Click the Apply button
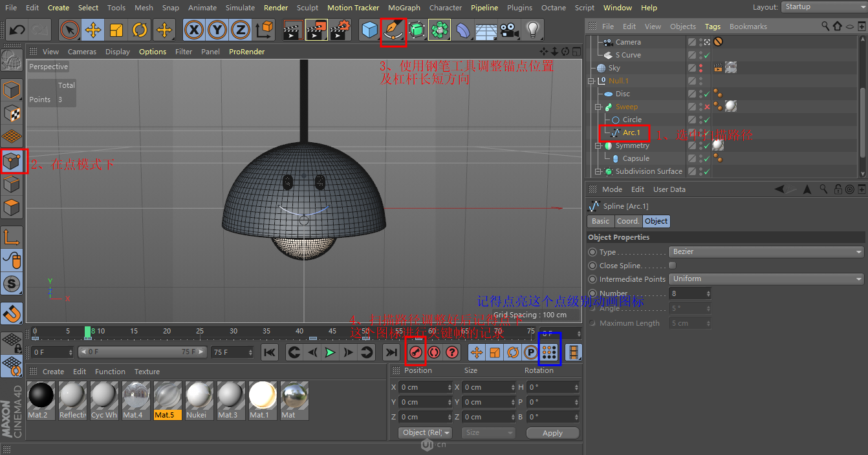The height and width of the screenshot is (455, 868). (x=552, y=433)
